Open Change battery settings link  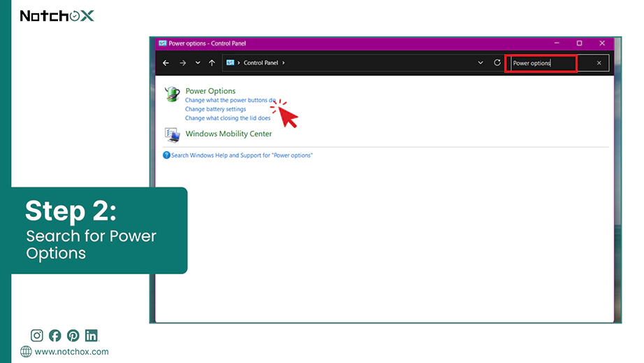[216, 109]
